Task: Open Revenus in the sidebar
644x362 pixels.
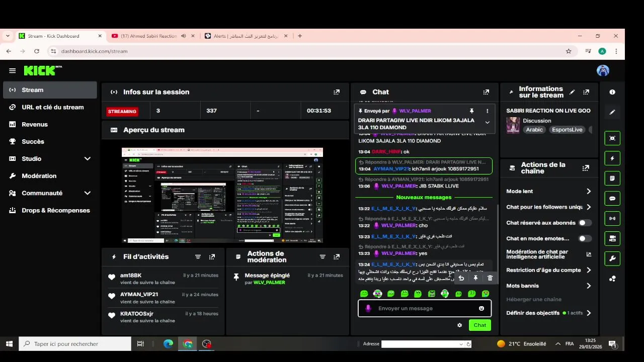Action: (x=49, y=124)
